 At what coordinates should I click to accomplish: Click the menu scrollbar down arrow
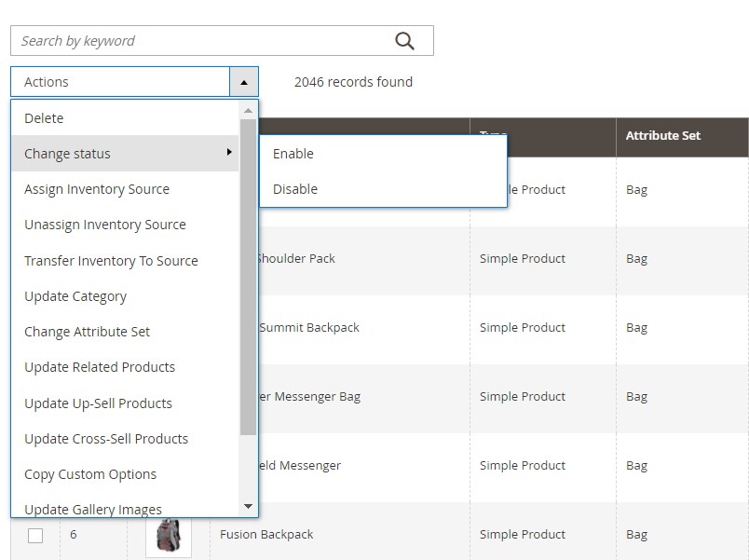pyautogui.click(x=248, y=507)
